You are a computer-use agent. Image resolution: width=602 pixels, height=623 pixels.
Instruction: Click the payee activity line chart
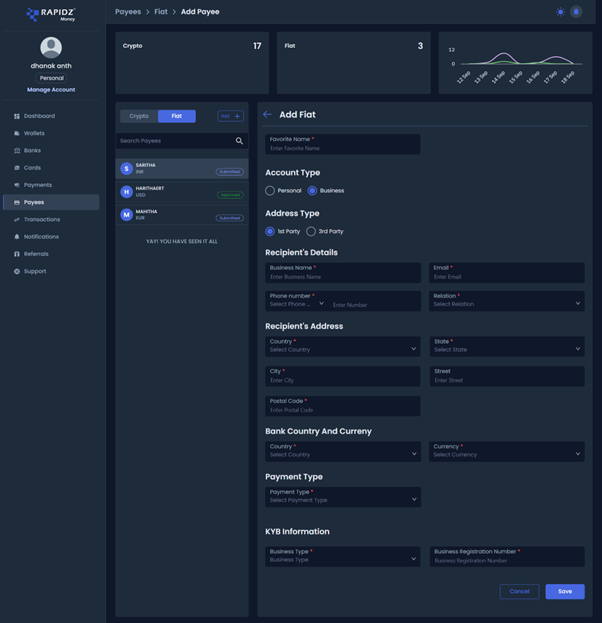tap(515, 63)
